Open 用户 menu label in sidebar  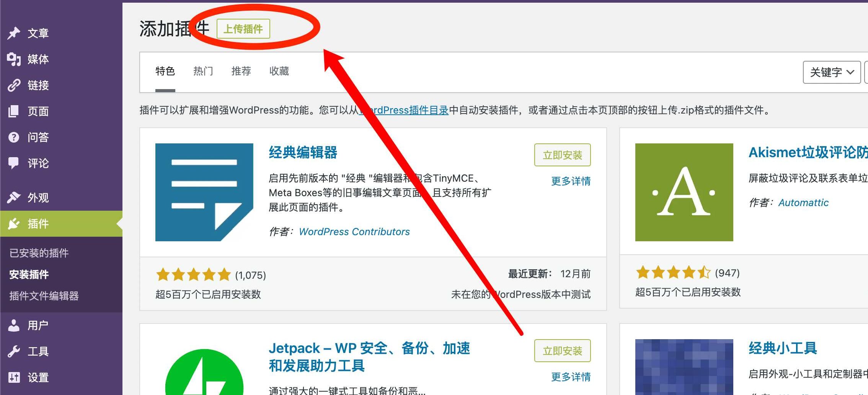38,325
